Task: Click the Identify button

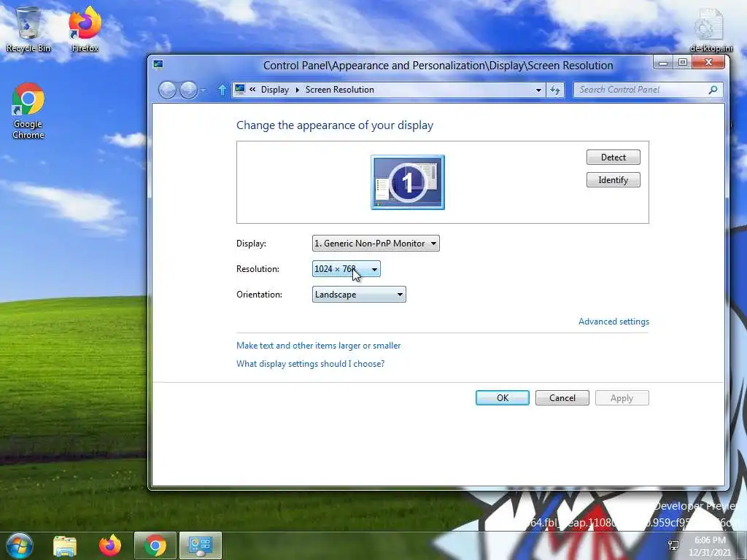Action: [613, 180]
